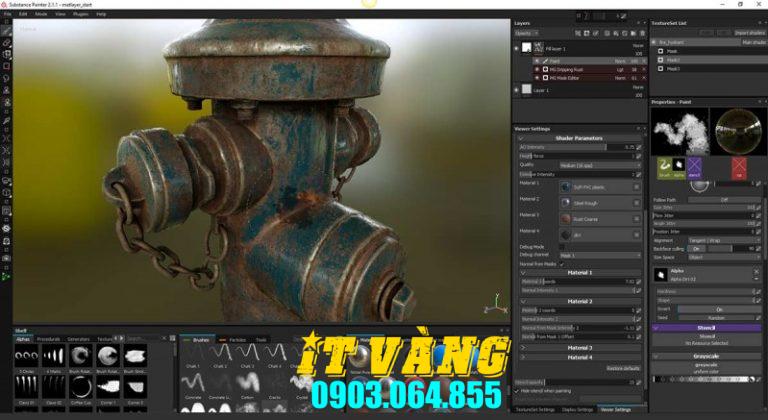The height and width of the screenshot is (420, 768).
Task: Toggle the Backface culling On button
Action: coord(696,248)
